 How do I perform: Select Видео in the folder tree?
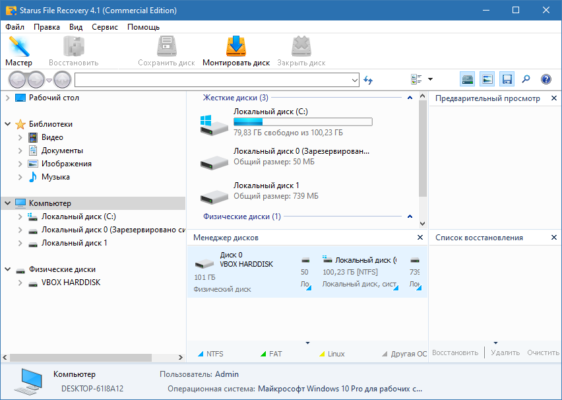click(x=52, y=137)
